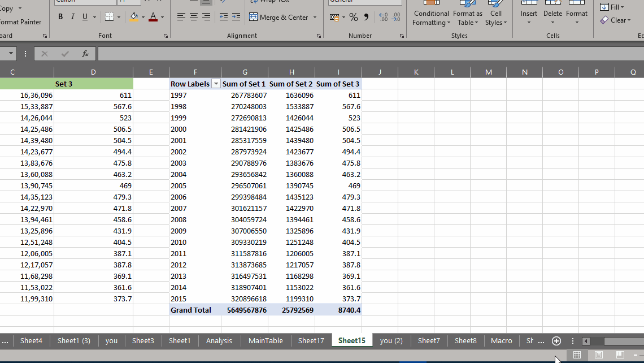Open the Cell Styles gallery
Image resolution: width=644 pixels, height=363 pixels.
click(496, 14)
